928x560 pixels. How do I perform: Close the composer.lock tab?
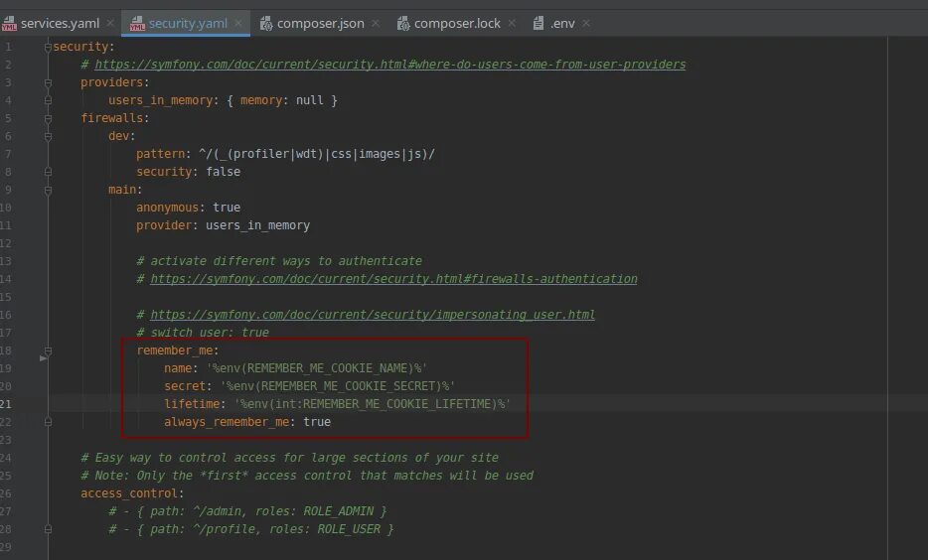pyautogui.click(x=512, y=23)
